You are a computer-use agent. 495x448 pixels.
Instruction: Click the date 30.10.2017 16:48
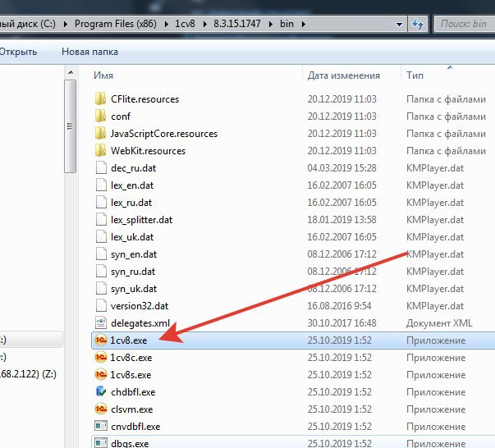(x=341, y=323)
